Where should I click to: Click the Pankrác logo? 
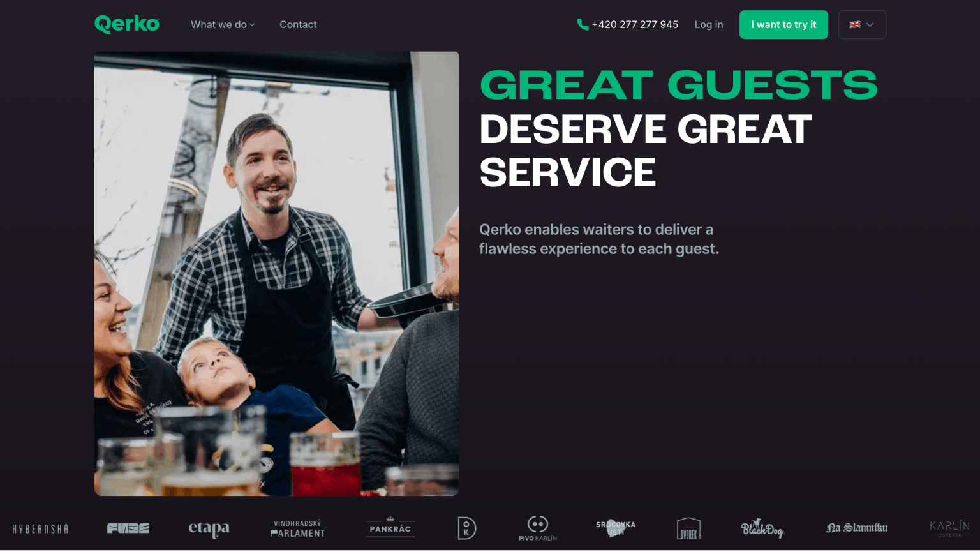point(390,528)
